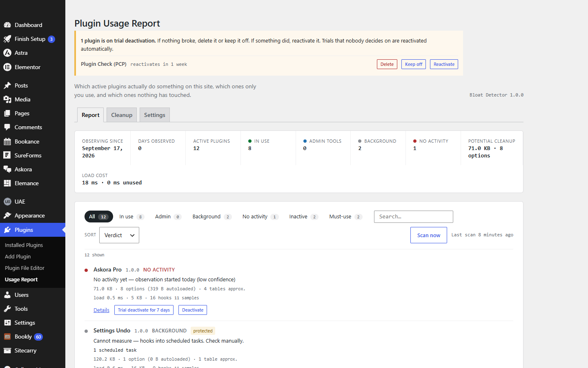Open Posts using the pushpin icon
The width and height of the screenshot is (588, 368).
coord(7,85)
